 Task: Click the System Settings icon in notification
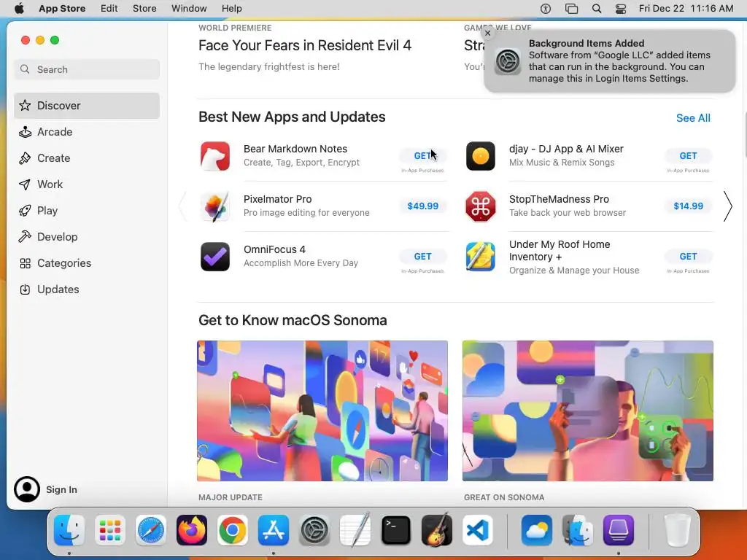(508, 61)
